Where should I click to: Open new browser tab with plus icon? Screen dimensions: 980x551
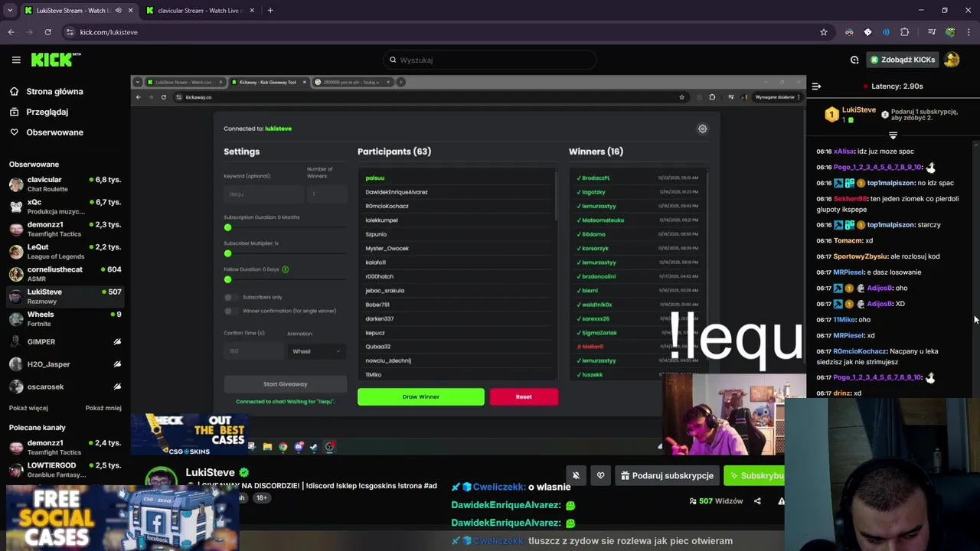pos(269,11)
